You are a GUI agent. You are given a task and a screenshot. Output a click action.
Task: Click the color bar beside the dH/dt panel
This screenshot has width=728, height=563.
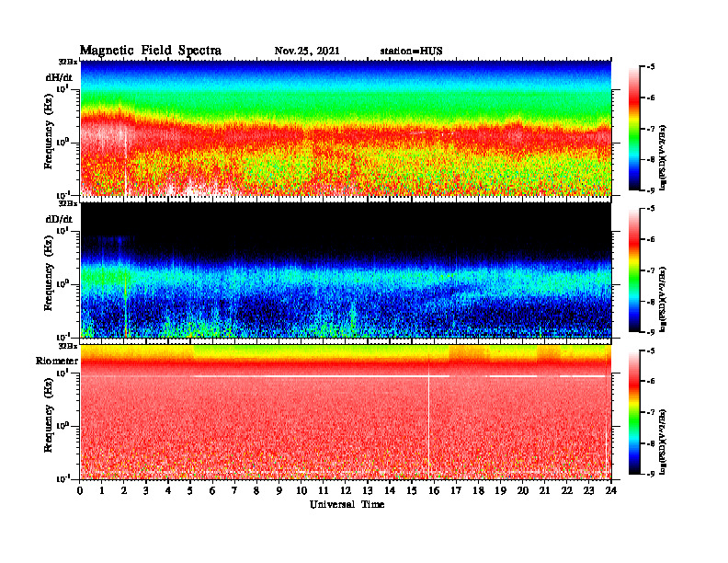coord(633,128)
